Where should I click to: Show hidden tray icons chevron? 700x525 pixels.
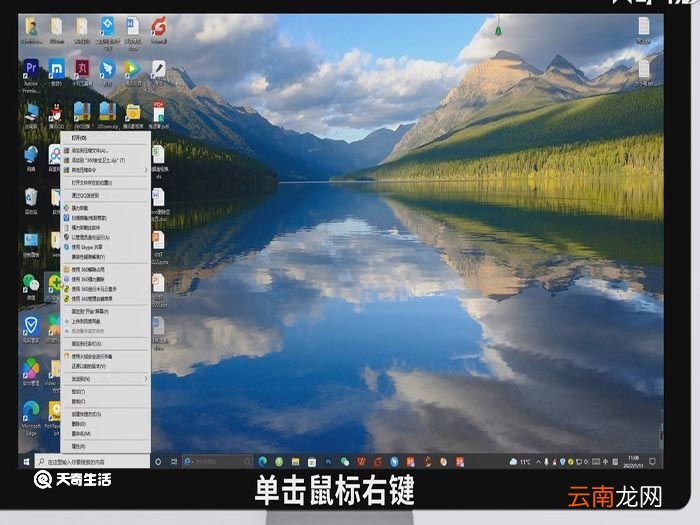(x=539, y=462)
